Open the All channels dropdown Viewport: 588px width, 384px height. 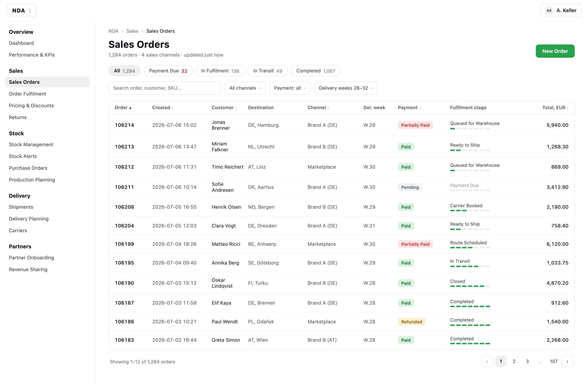(x=245, y=88)
